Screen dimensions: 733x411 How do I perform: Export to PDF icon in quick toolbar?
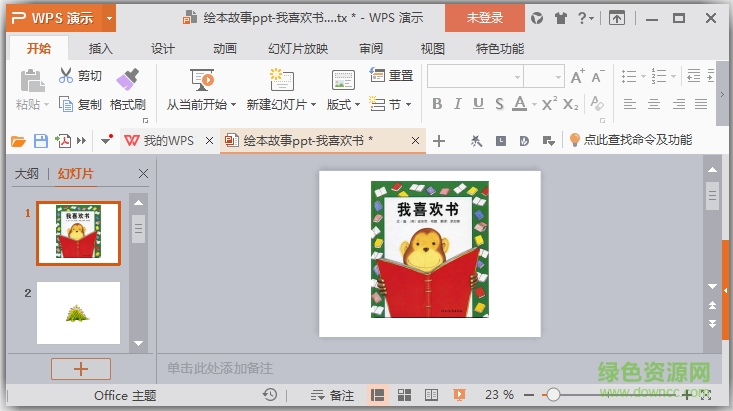[x=63, y=140]
